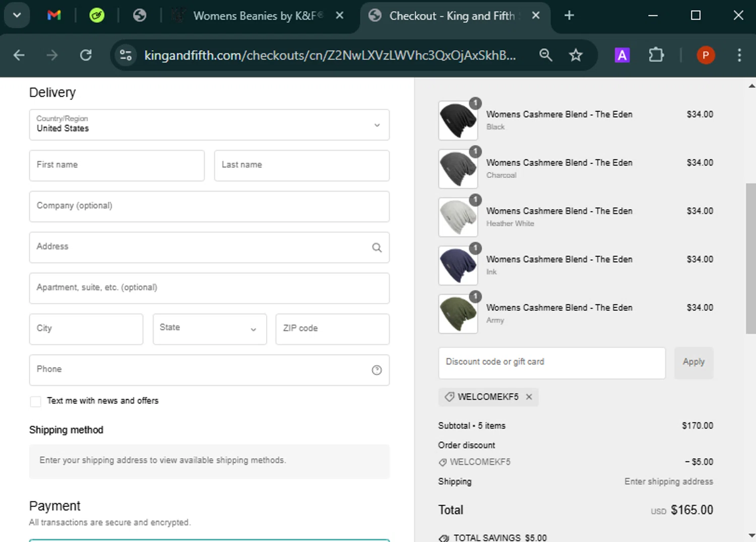Check Text me with news and offers
The width and height of the screenshot is (756, 542).
coord(35,401)
